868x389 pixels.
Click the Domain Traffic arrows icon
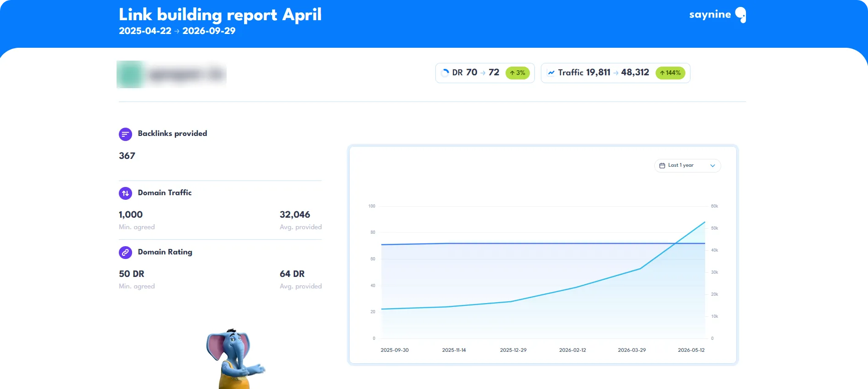125,193
